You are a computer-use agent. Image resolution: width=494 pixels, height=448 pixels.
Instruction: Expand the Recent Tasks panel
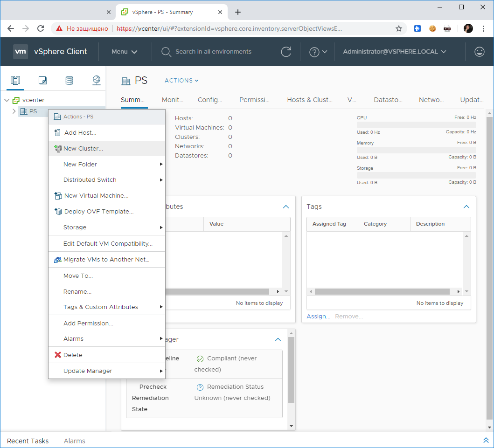pyautogui.click(x=486, y=441)
